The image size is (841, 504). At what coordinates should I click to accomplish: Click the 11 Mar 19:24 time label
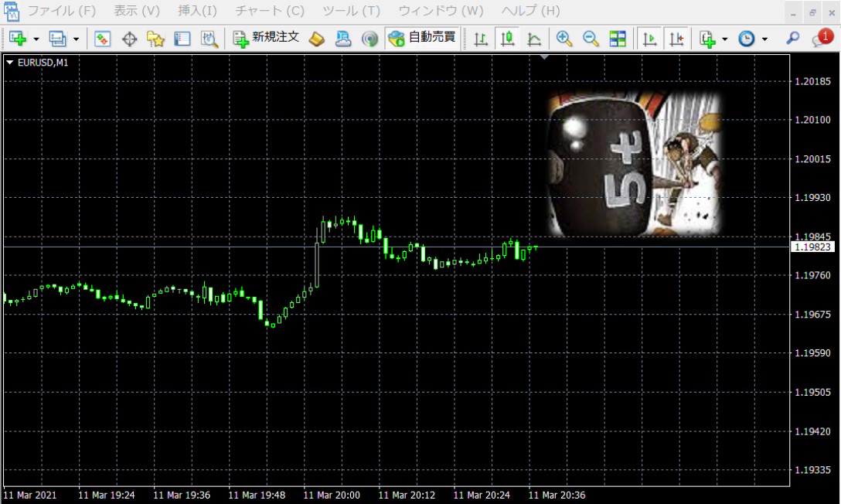tap(107, 495)
